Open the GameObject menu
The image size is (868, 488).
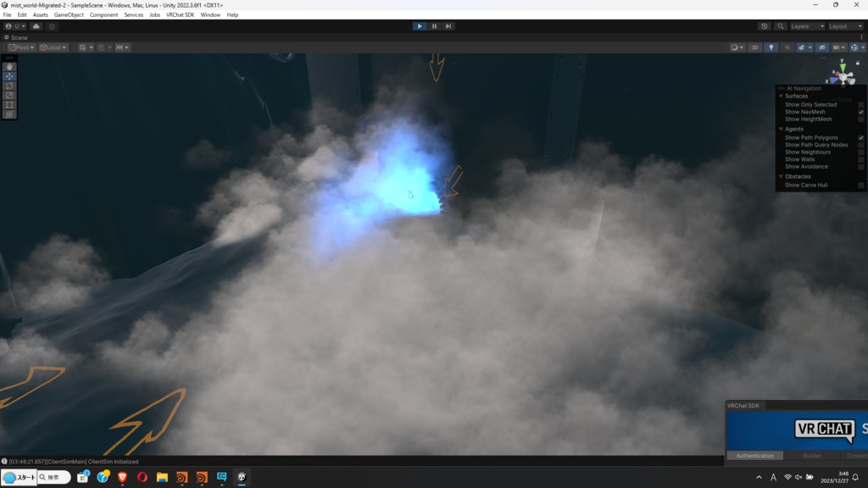pos(69,15)
